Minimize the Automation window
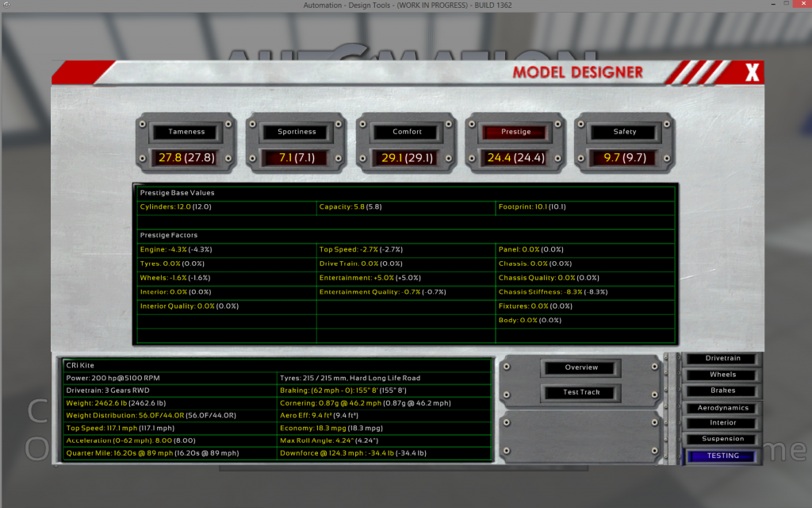The image size is (812, 508). point(773,4)
